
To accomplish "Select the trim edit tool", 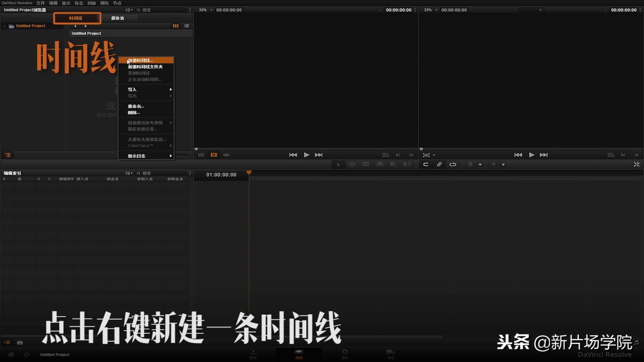I will click(352, 164).
